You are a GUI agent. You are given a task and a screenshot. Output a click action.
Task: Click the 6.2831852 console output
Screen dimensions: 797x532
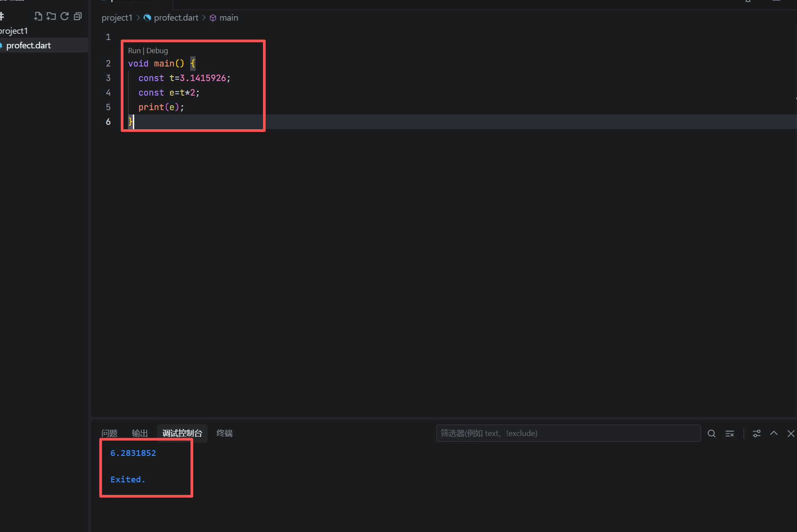133,453
